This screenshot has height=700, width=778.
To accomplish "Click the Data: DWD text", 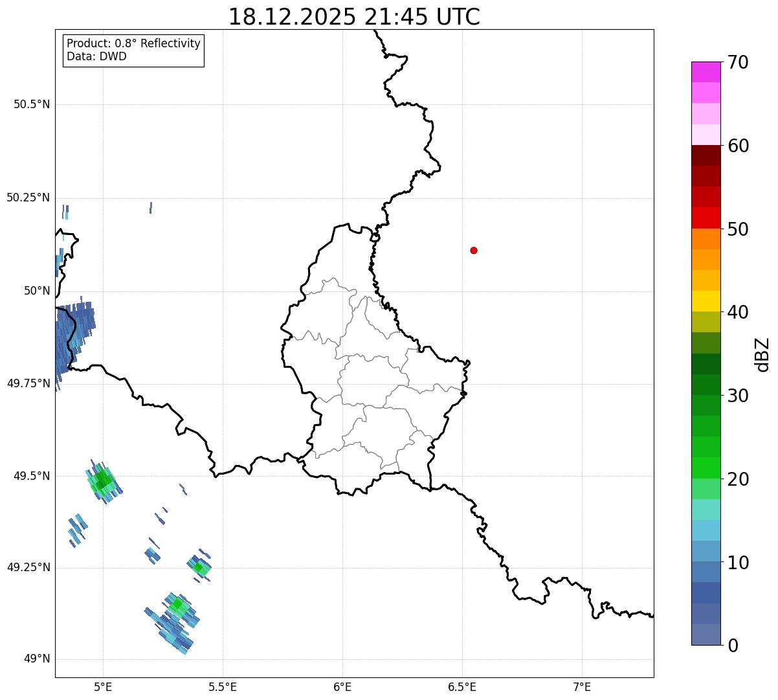I will (x=96, y=56).
